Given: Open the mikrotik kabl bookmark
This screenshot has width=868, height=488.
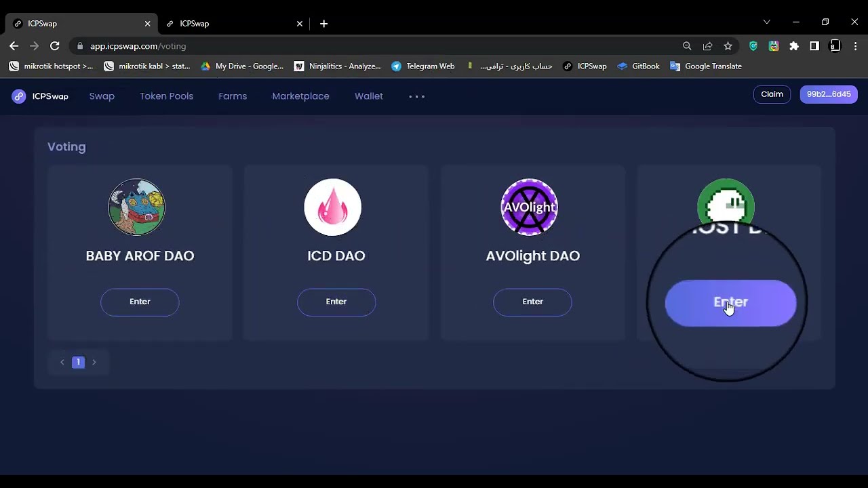Looking at the screenshot, I should coord(147,66).
